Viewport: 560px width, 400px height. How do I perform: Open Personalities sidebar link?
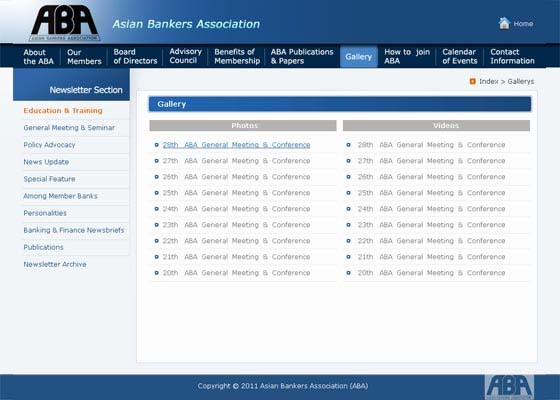tap(45, 213)
